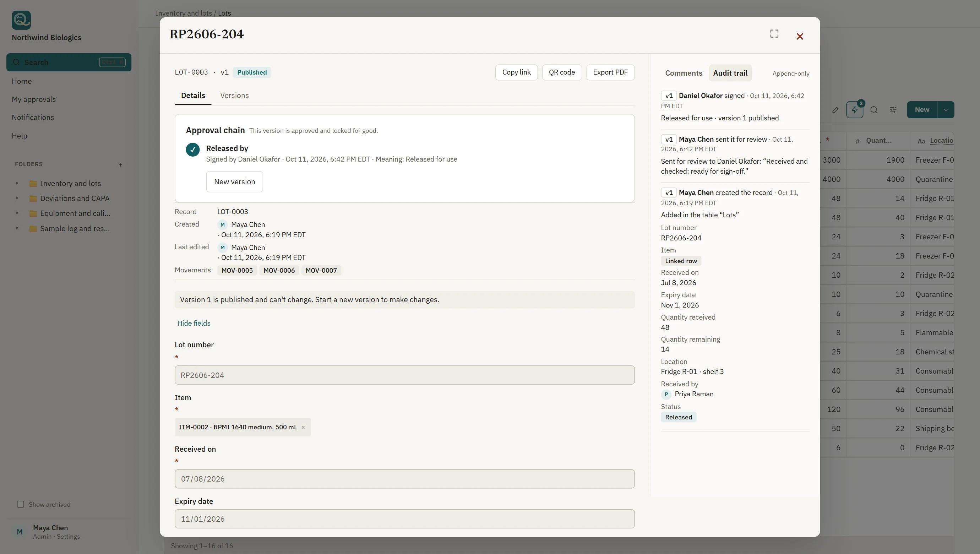Click the Received on date field
This screenshot has width=980, height=554.
coord(404,479)
